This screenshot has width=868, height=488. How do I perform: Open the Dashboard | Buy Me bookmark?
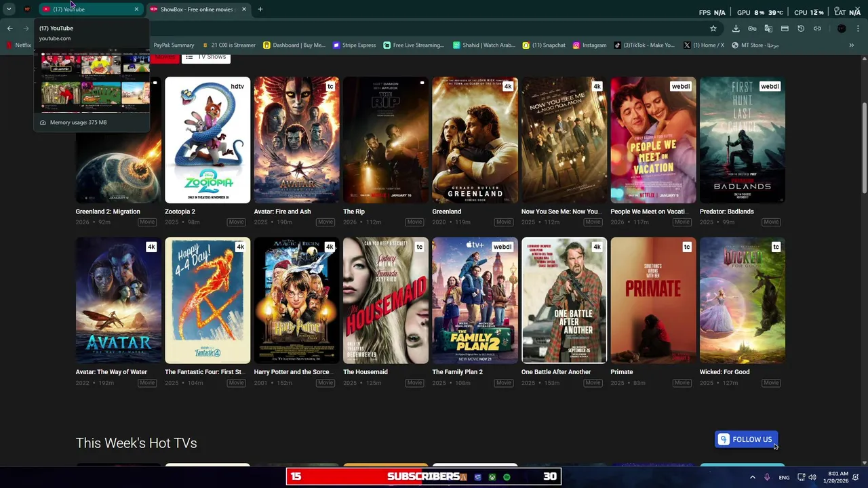tap(294, 45)
